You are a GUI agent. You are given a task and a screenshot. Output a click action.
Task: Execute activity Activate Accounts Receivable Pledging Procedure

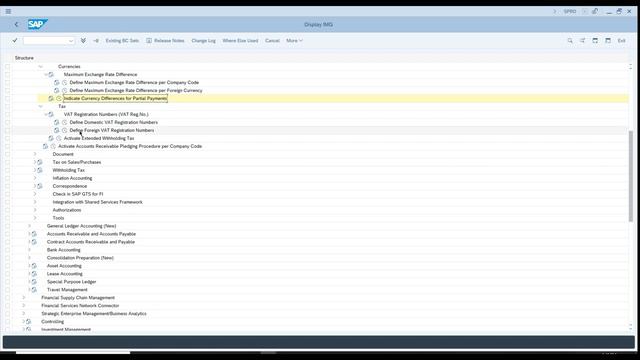(53, 146)
